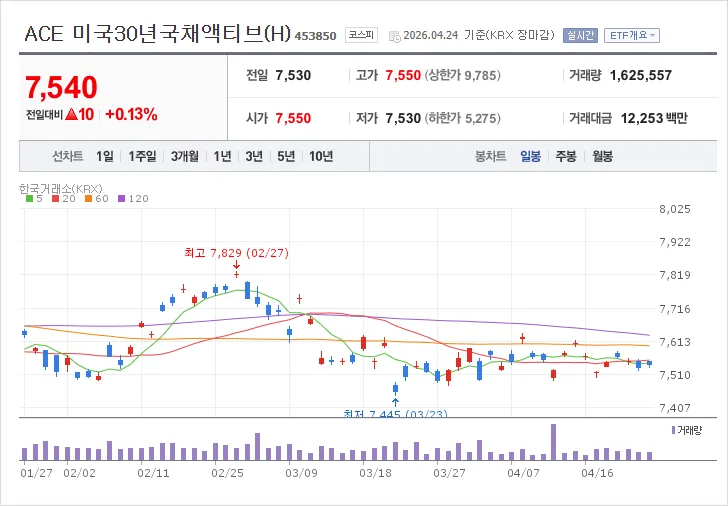
Task: Click the 한국거래소(KRX) chart label
Action: [x=60, y=188]
